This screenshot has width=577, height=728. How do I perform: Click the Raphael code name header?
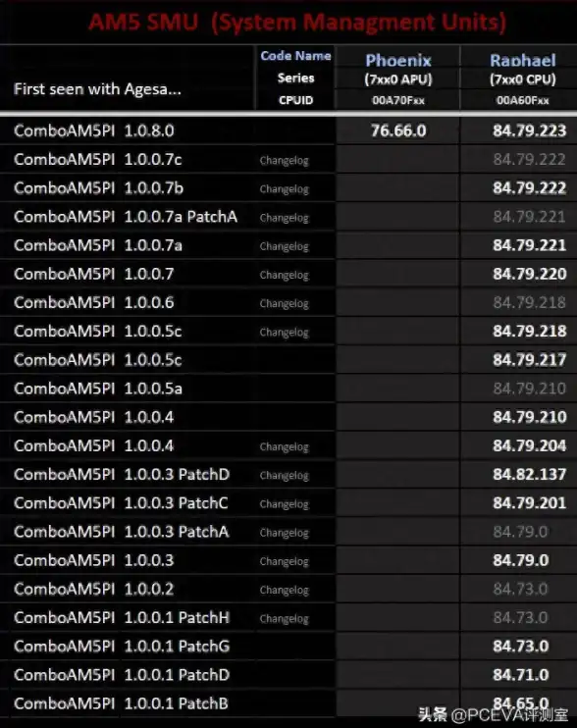click(523, 61)
